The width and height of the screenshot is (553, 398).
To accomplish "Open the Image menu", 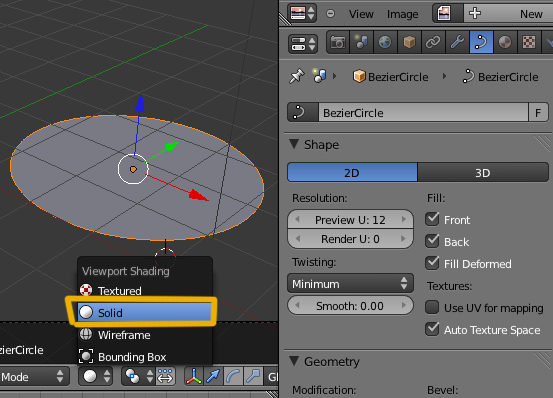I will (x=402, y=14).
